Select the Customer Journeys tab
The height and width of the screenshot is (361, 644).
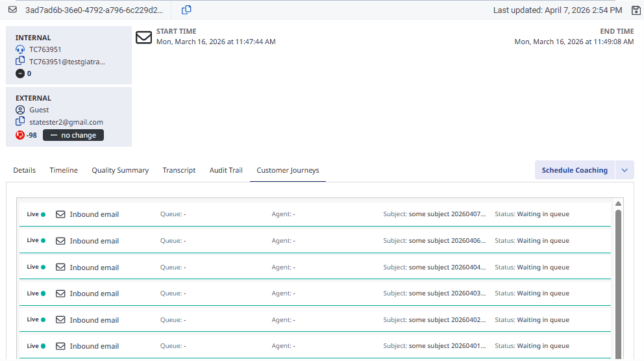click(288, 170)
